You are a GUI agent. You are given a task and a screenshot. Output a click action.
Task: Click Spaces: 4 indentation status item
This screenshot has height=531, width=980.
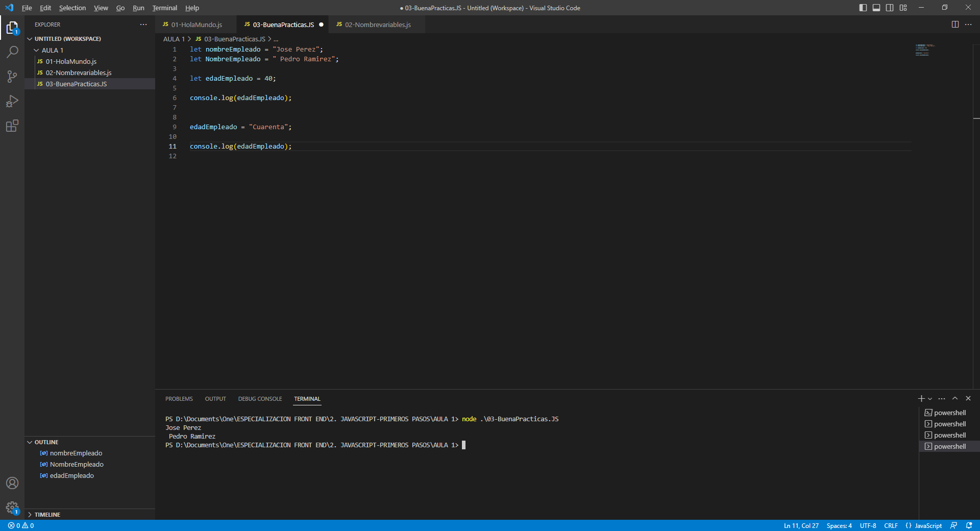click(x=839, y=525)
